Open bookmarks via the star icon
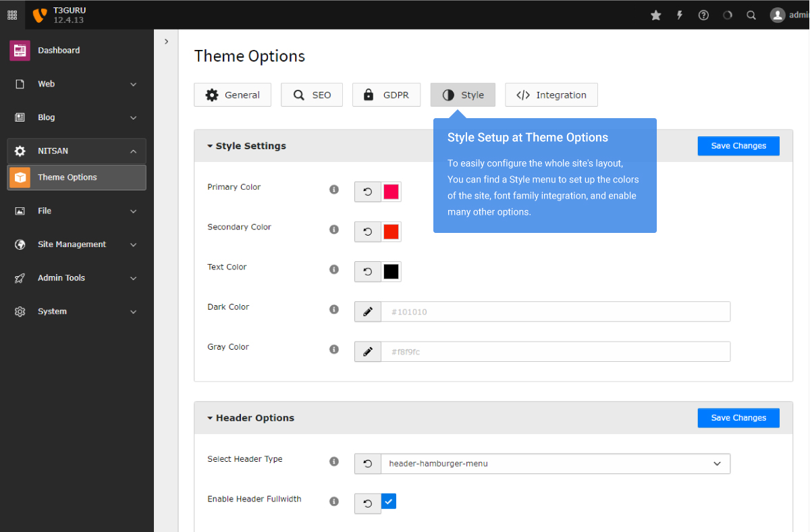This screenshot has width=810, height=532. 655,14
